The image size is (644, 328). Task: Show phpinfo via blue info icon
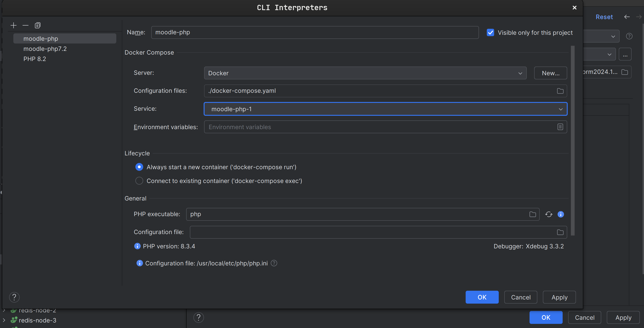pyautogui.click(x=561, y=214)
